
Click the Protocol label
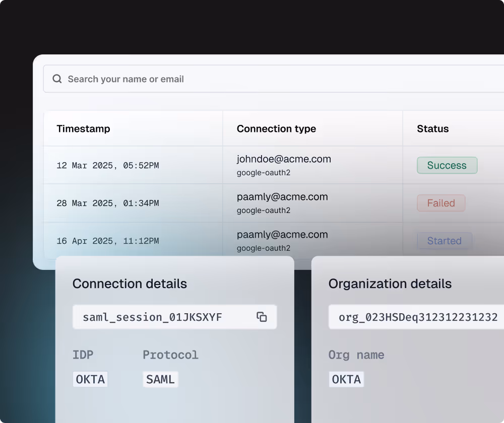pos(170,355)
